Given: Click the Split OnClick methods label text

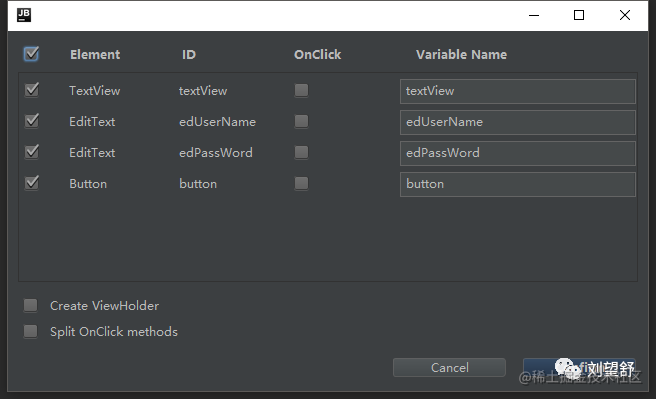Looking at the screenshot, I should pos(114,332).
